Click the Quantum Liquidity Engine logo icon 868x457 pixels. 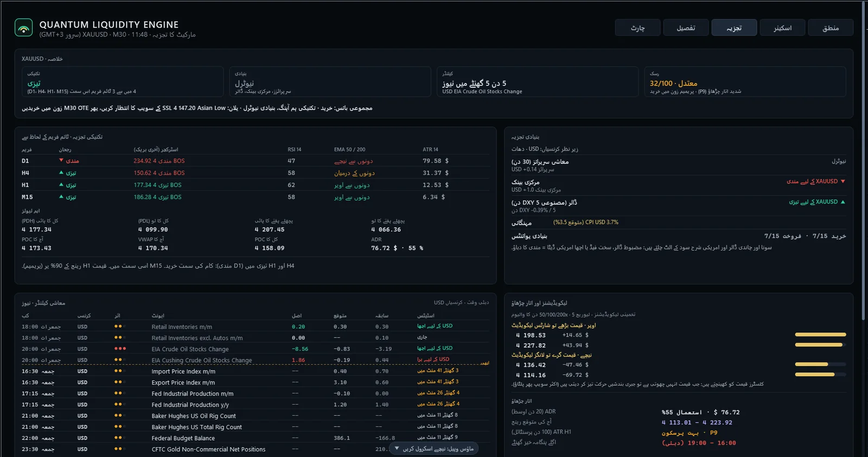(x=23, y=28)
